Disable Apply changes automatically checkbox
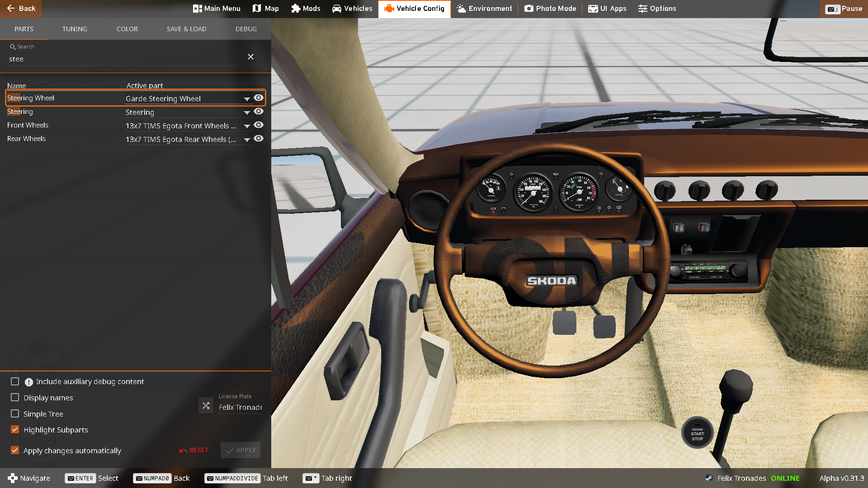Image resolution: width=868 pixels, height=488 pixels. [x=15, y=450]
